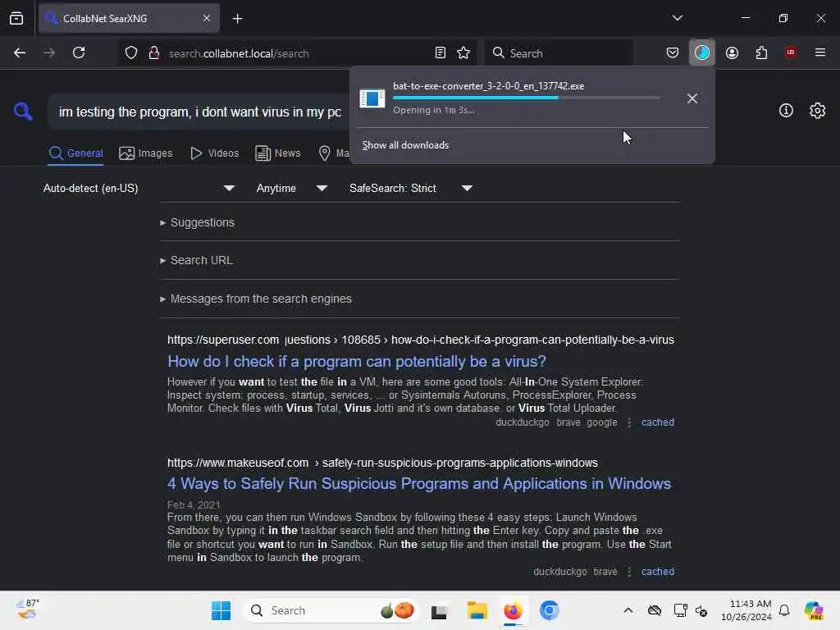This screenshot has height=630, width=840.
Task: Click the address bar URL
Action: click(239, 53)
